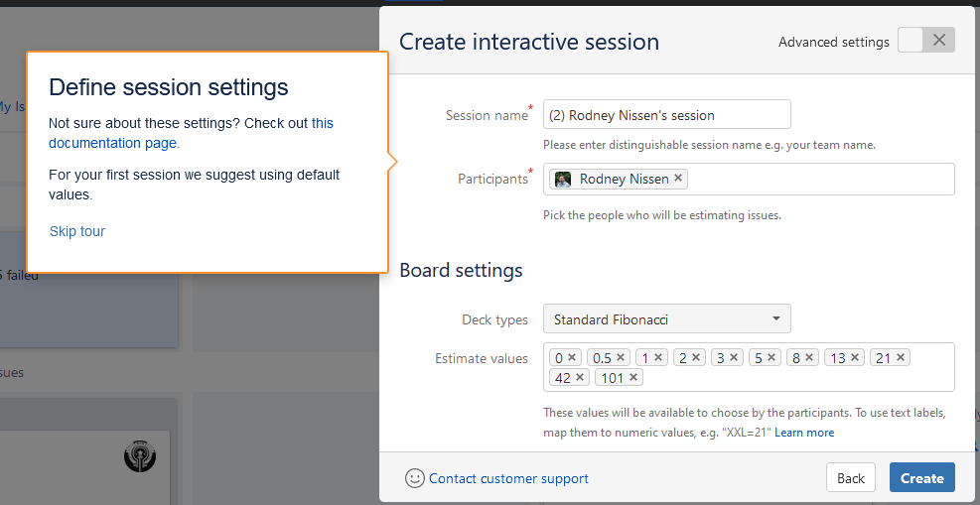Screen dimensions: 980x505
Task: Remove the 8 estimate value chip
Action: point(809,358)
